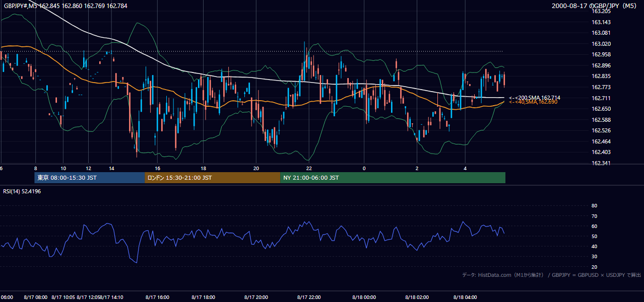Click price axis label 163.081
Image resolution: width=644 pixels, height=302 pixels.
[x=601, y=33]
